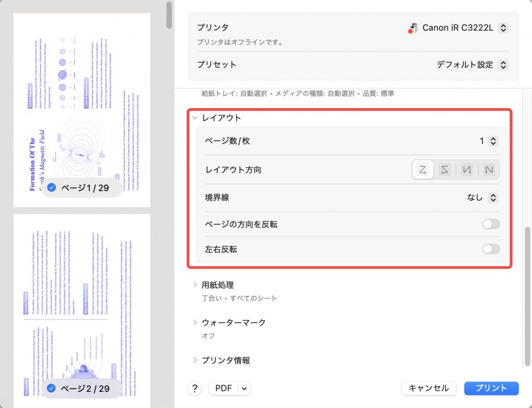Image resolution: width=532 pixels, height=408 pixels.
Task: Open the PDF menu arrow
Action: 244,388
